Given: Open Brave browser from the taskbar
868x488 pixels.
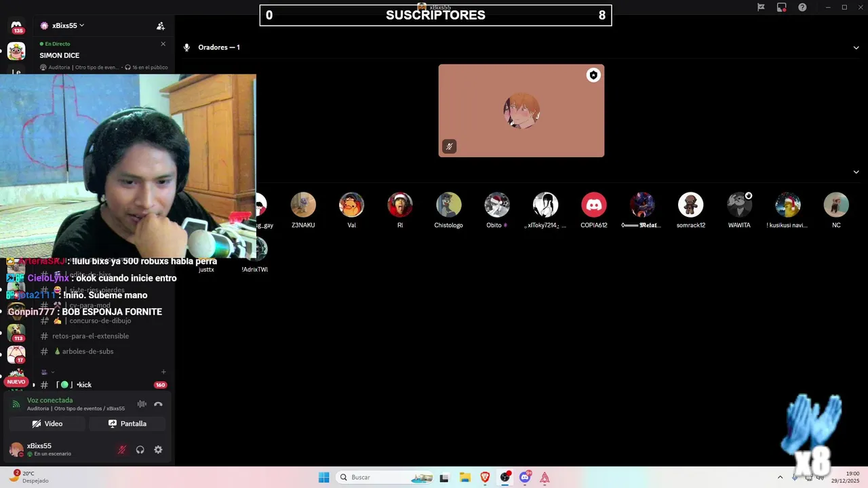Looking at the screenshot, I should coord(485,477).
